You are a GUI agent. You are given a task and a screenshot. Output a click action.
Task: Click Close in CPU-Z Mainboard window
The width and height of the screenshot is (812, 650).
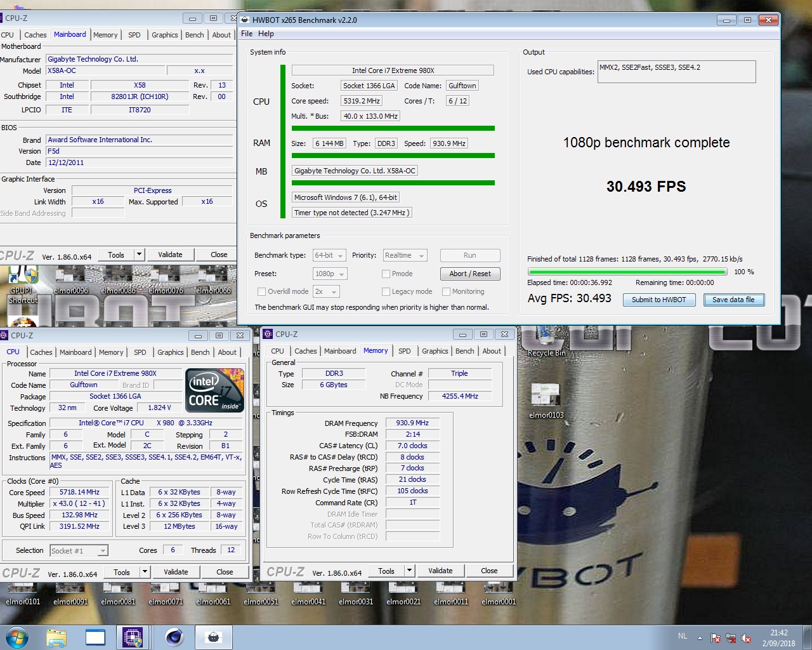(219, 255)
